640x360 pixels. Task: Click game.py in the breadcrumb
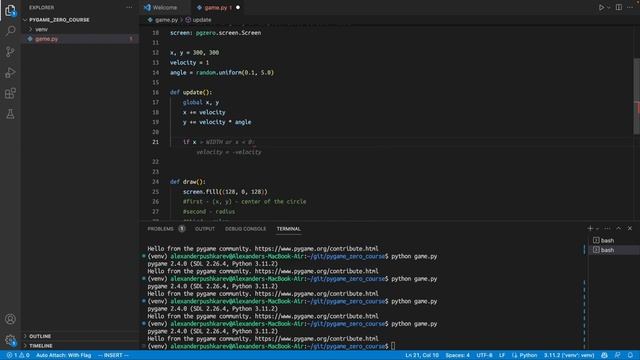(x=166, y=20)
